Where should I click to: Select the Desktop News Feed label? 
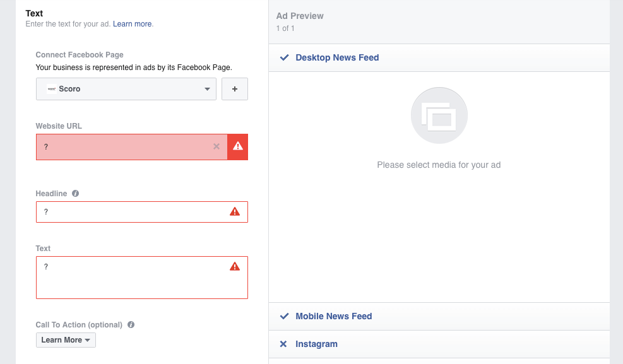(337, 57)
